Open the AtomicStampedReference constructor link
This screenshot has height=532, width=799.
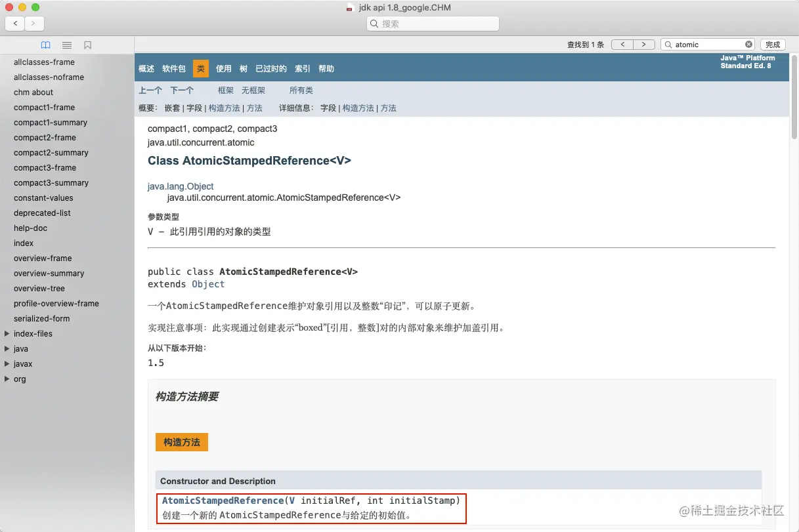pyautogui.click(x=223, y=501)
